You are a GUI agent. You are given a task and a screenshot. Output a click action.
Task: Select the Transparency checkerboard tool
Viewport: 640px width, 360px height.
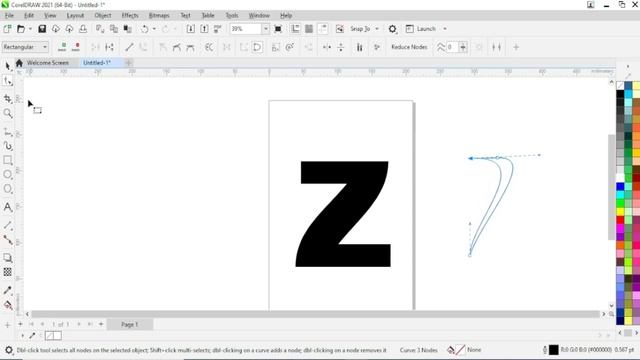point(7,272)
